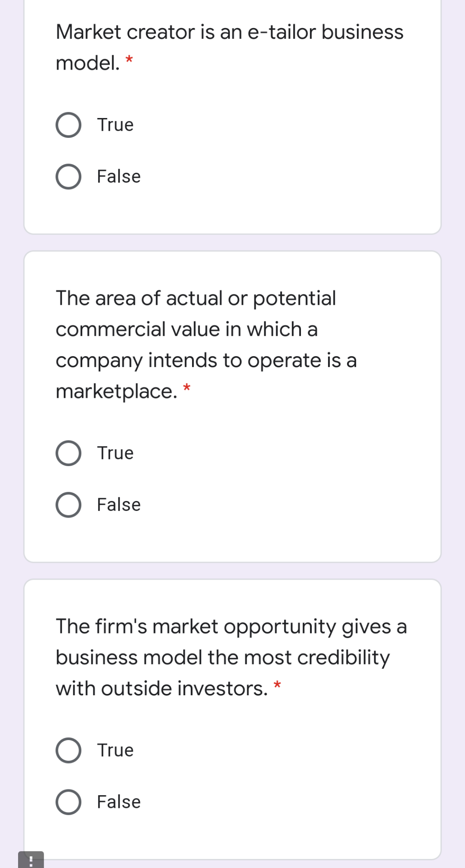Select False for the marketplace definition question
465x868 pixels.
[69, 505]
